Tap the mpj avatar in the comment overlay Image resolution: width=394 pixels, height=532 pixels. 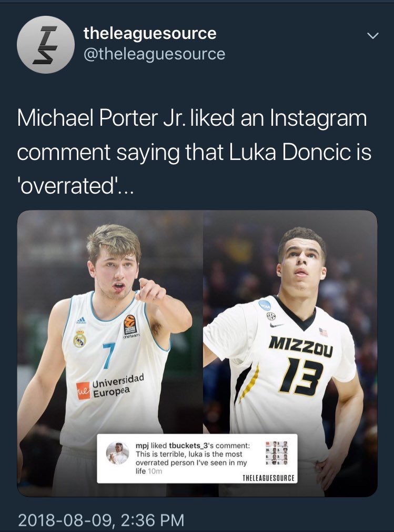pos(117,453)
